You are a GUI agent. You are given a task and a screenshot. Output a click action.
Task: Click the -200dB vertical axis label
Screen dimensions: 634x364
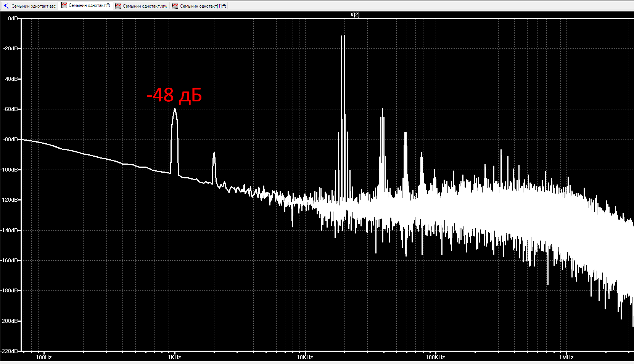pyautogui.click(x=9, y=321)
